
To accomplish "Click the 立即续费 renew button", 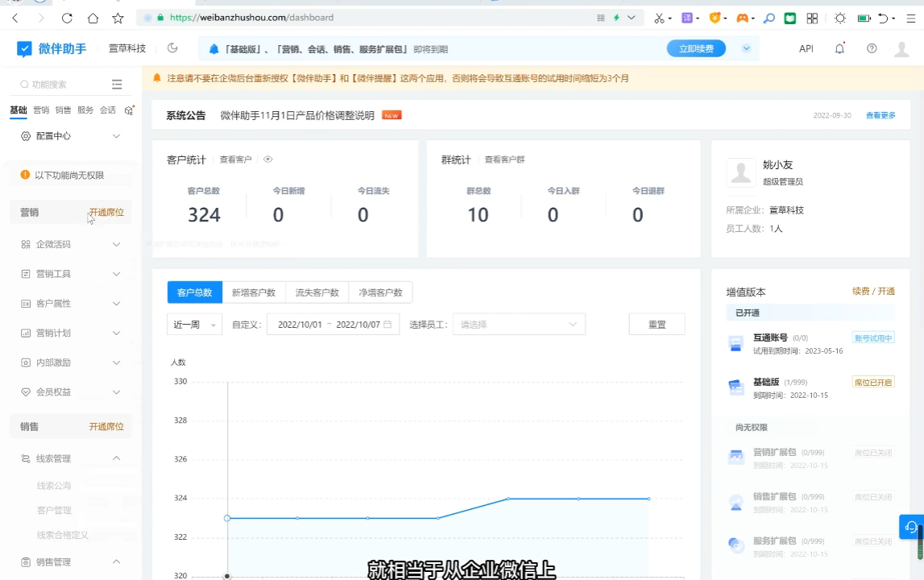I will click(696, 49).
